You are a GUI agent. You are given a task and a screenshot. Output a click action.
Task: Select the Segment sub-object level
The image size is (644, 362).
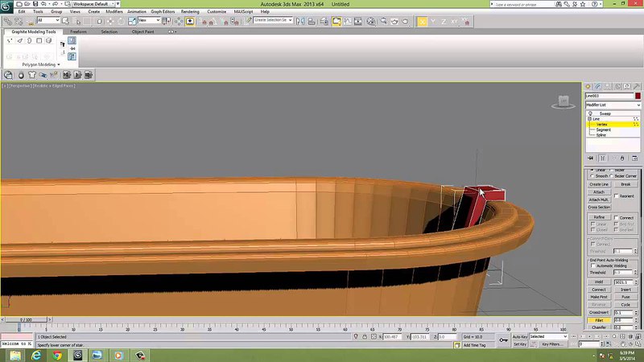point(603,130)
